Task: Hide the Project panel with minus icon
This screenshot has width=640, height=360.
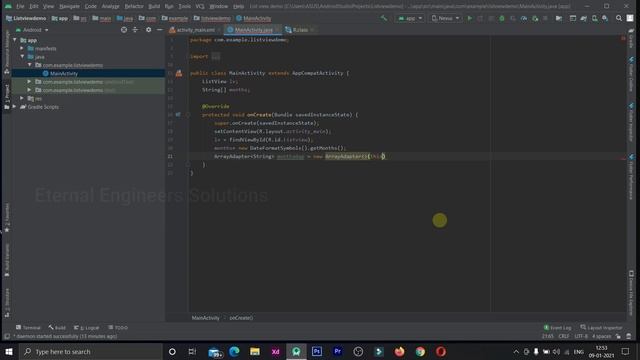Action: point(160,30)
